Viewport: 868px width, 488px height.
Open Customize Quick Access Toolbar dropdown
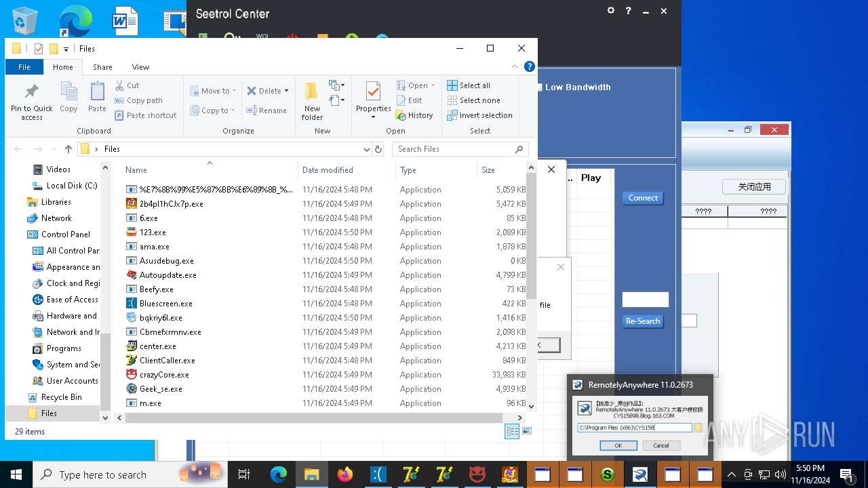tap(66, 49)
